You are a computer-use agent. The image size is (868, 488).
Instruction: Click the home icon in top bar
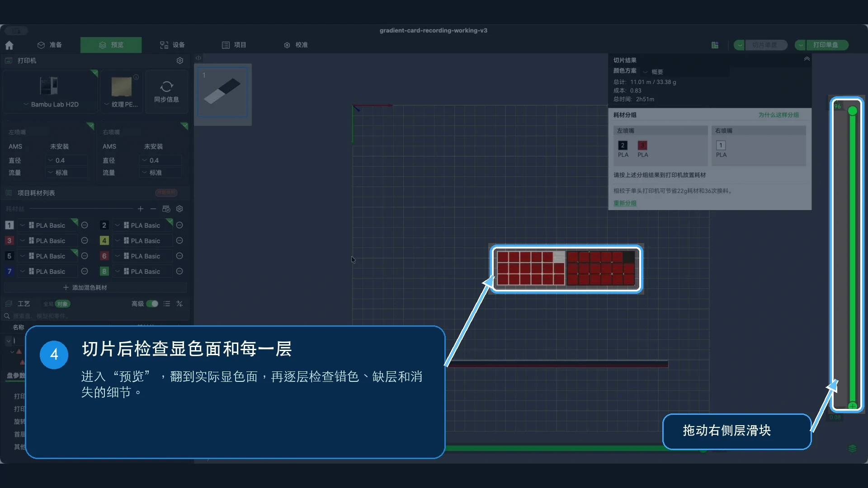[x=9, y=45]
